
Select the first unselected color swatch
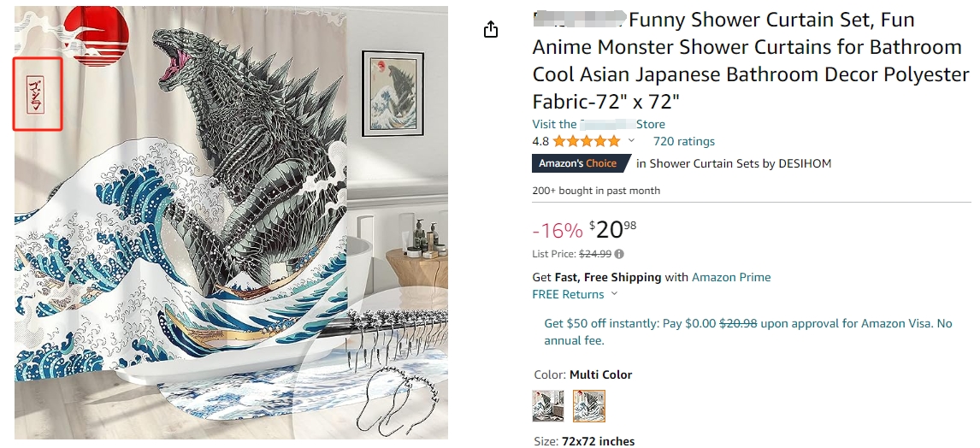tap(548, 406)
